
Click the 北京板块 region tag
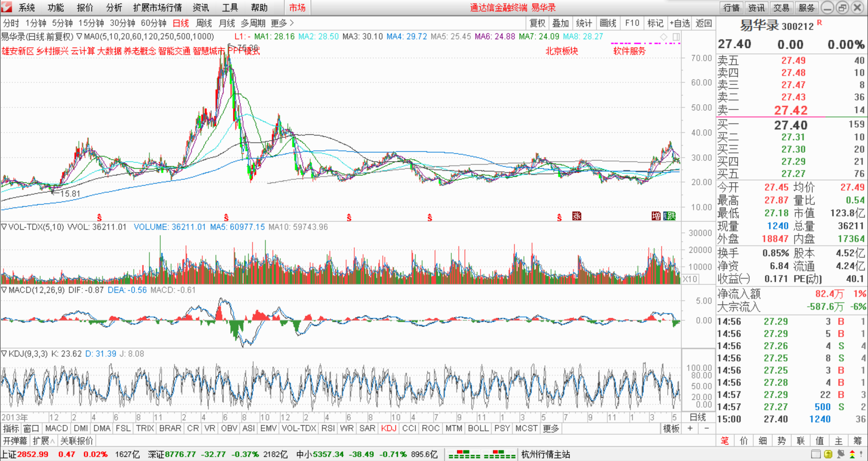click(561, 51)
